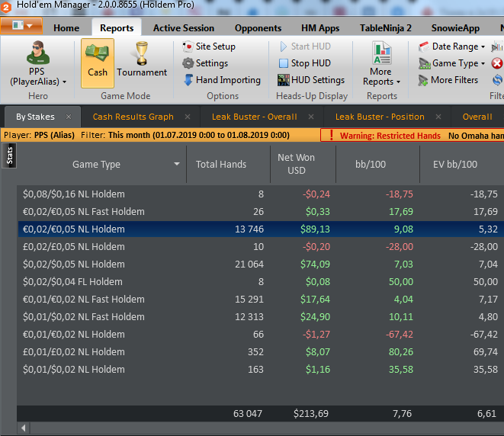The width and height of the screenshot is (504, 436).
Task: Sort by bb/100 column header
Action: pyautogui.click(x=377, y=164)
